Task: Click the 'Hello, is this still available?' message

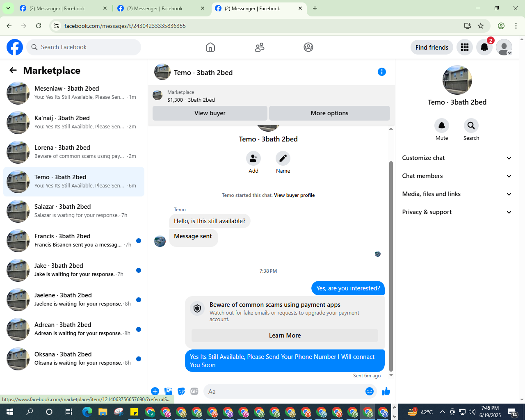Action: point(210,221)
